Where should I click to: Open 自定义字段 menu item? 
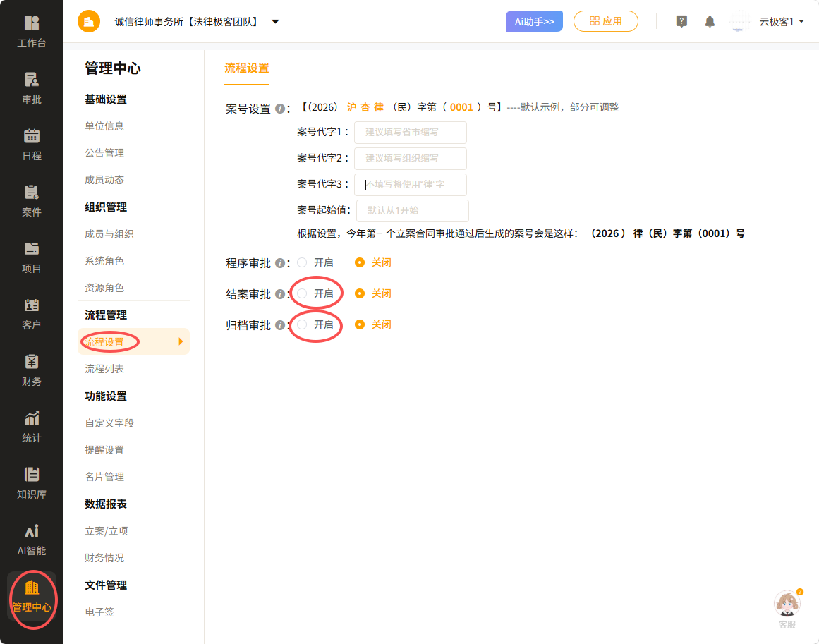point(109,423)
